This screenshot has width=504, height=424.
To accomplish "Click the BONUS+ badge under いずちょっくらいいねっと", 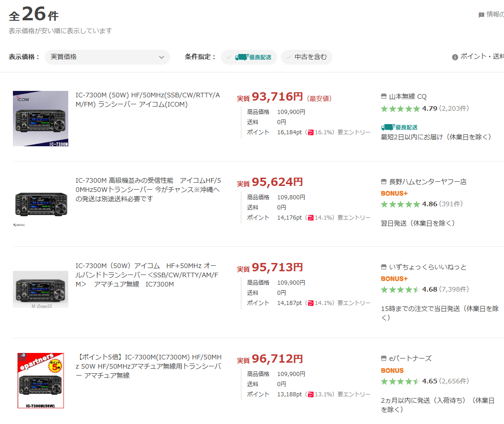I will point(394,279).
